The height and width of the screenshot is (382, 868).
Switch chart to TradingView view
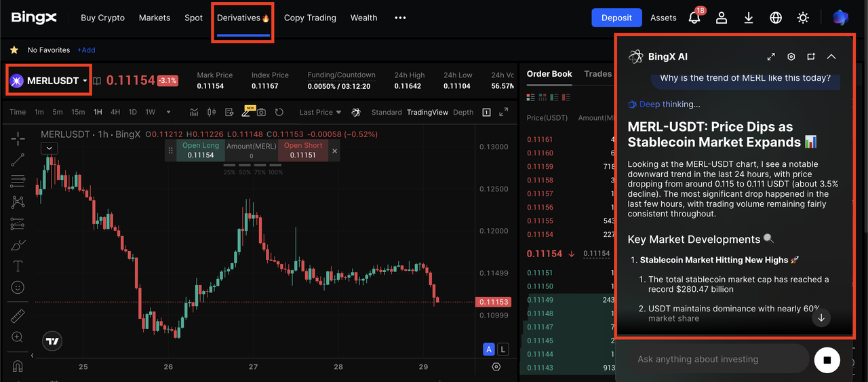427,112
